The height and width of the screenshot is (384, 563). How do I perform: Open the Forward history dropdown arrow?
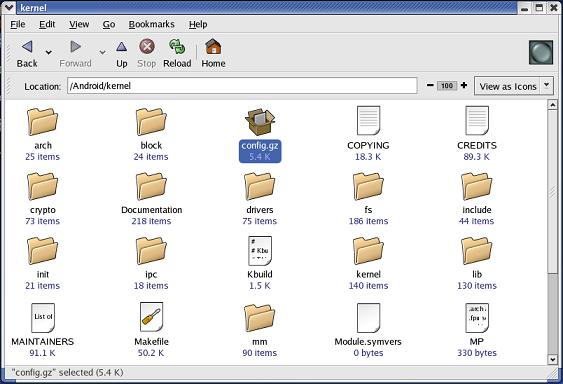102,53
